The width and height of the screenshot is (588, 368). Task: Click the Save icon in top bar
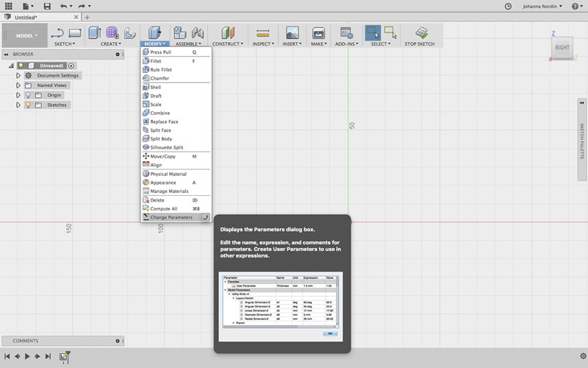pyautogui.click(x=46, y=6)
